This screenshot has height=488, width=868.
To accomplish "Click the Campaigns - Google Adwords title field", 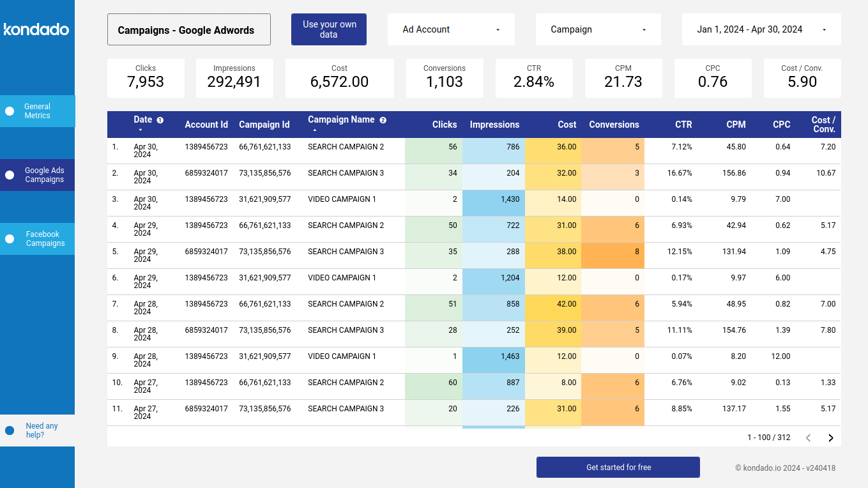I will click(x=188, y=29).
